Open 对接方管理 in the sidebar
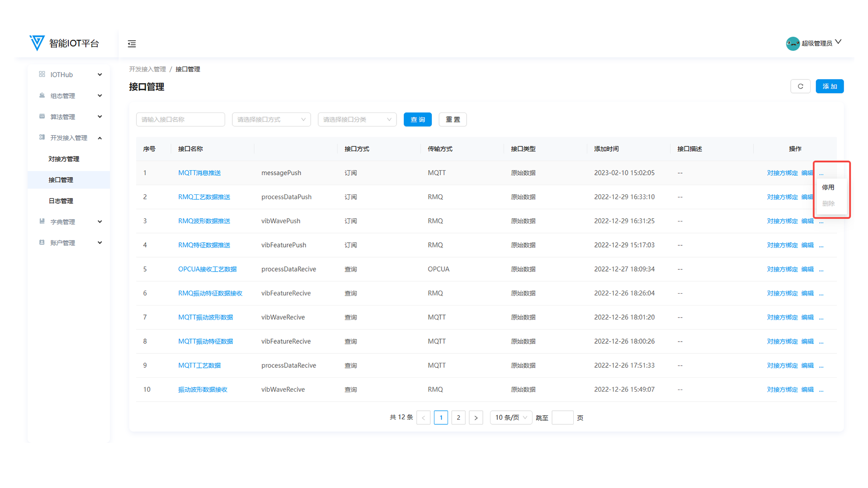Viewport: 868px width, 488px height. click(x=64, y=159)
